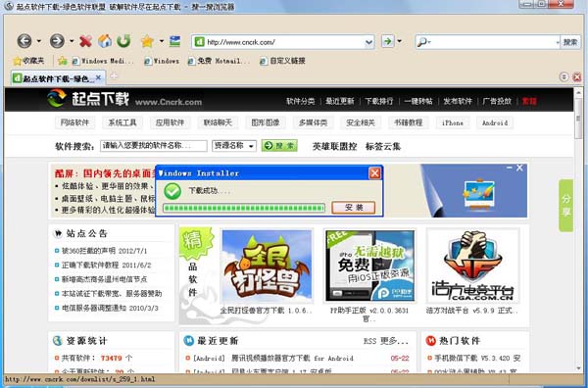Screen dimensions: 588x388
Task: Open the Windows Media bookmark
Action: click(102, 61)
